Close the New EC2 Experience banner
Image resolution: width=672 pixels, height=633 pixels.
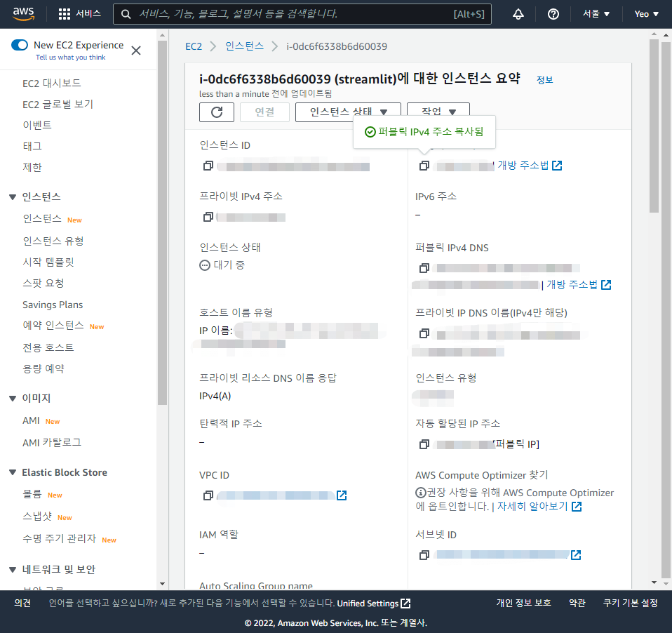tap(136, 51)
